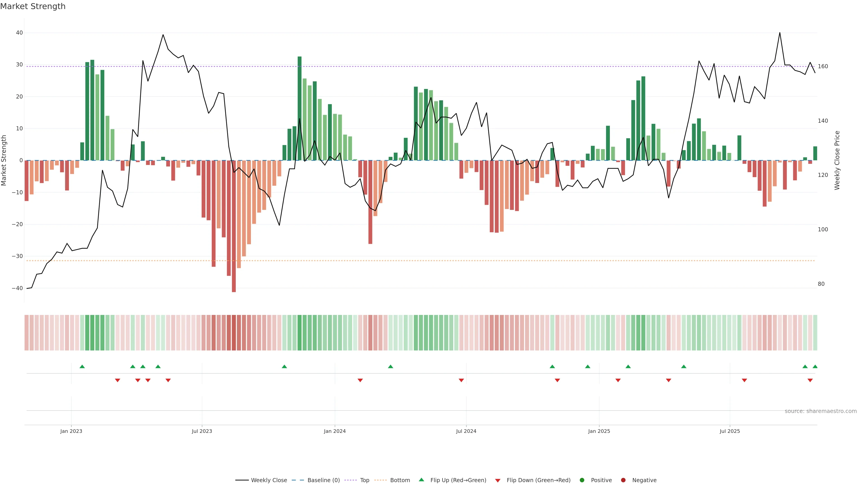
Task: Click Flip Down red triangle legend icon
Action: tap(498, 481)
